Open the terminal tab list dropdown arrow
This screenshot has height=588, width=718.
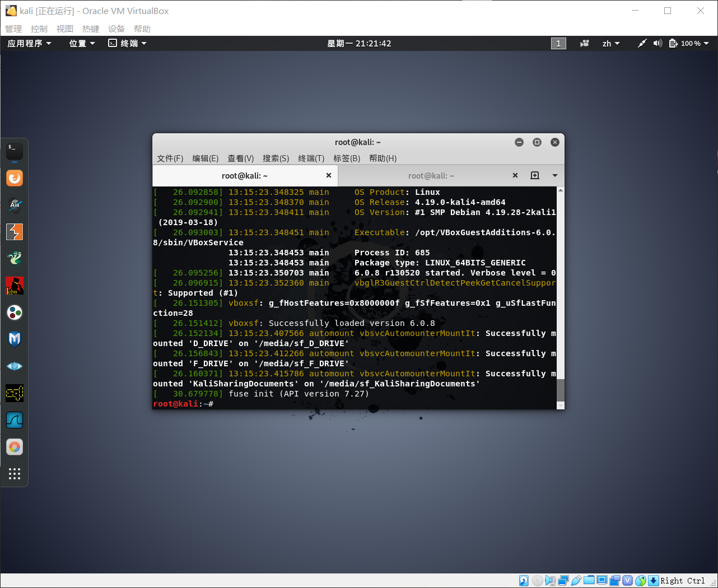click(554, 175)
